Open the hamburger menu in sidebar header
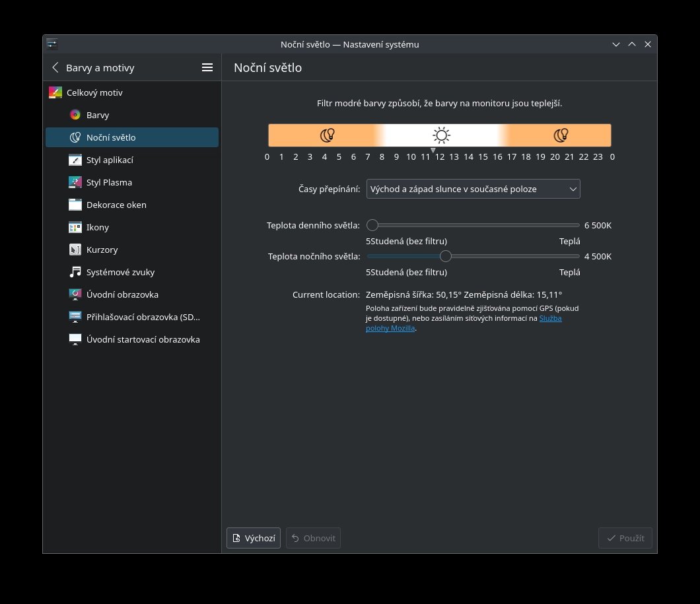The image size is (700, 604). click(x=207, y=67)
